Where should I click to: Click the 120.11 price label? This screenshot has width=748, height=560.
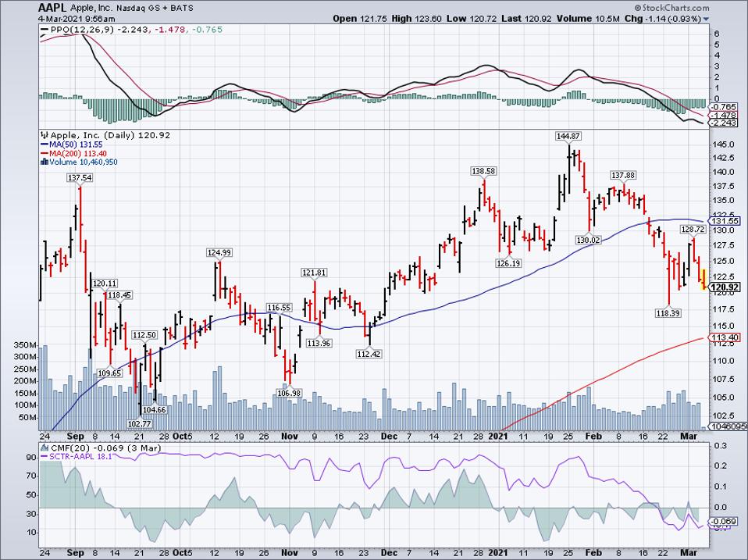105,284
